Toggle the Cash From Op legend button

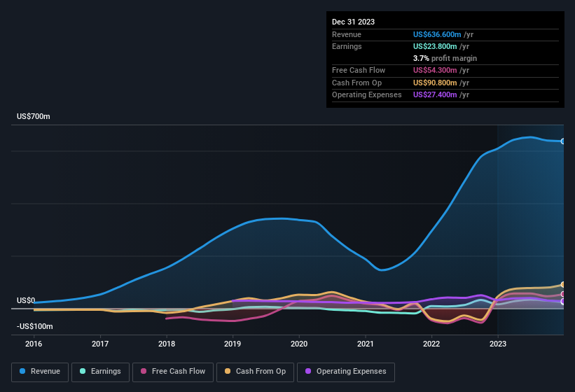pos(255,372)
